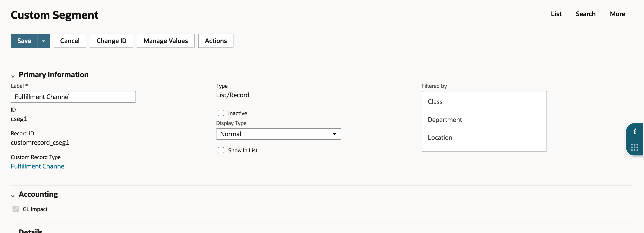Click the Cancel button
This screenshot has height=233, width=644.
click(70, 41)
